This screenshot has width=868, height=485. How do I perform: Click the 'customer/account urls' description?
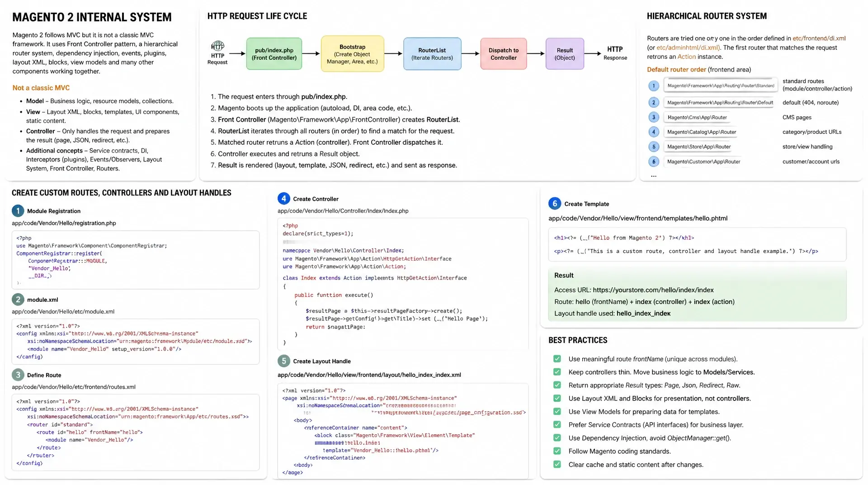pos(811,162)
